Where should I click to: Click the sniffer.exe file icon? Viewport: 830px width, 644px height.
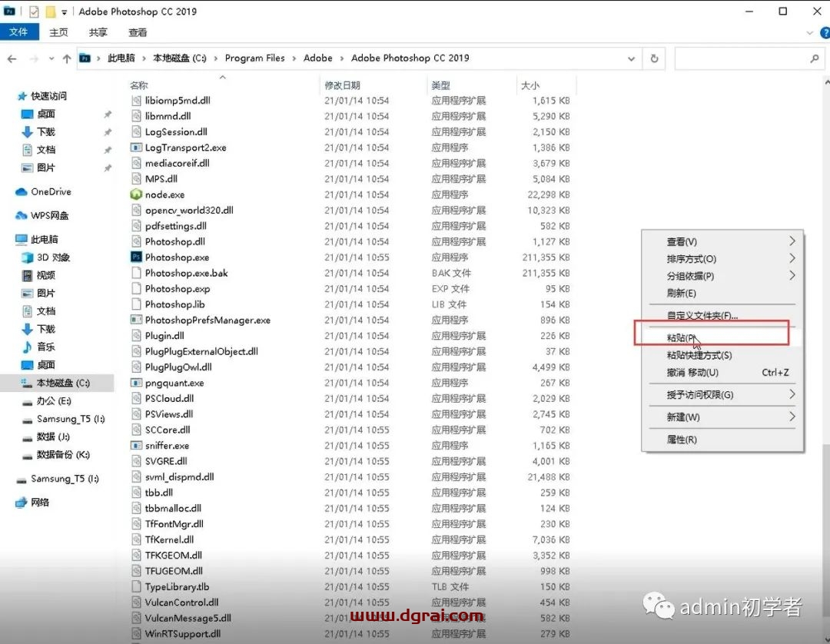(x=136, y=445)
